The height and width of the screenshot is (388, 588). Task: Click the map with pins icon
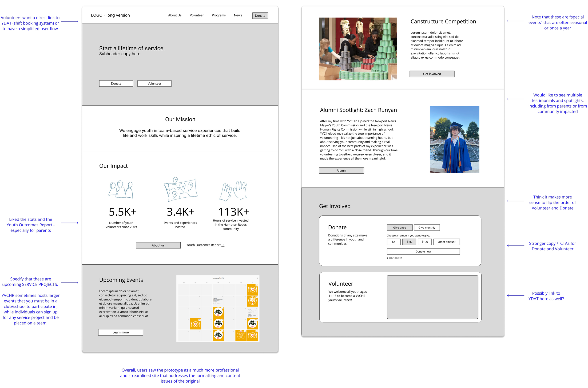coord(181,189)
